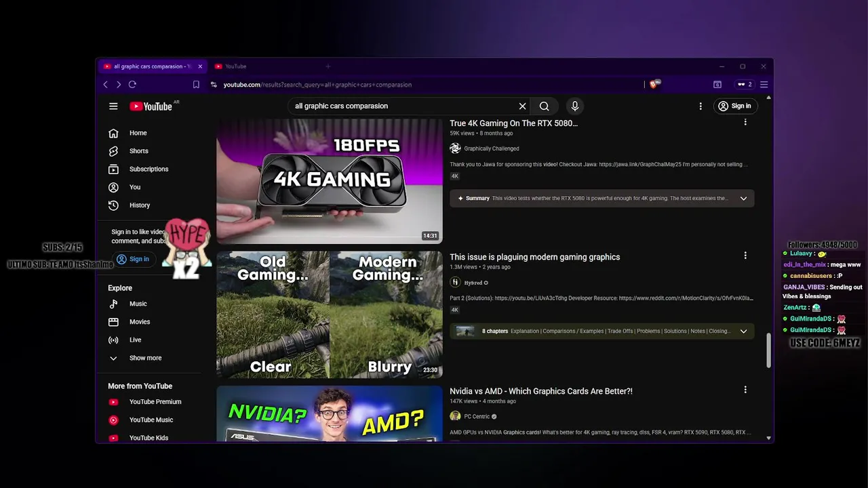Screen dimensions: 868x488
Task: Open 'Nvidia vs AMD - Which Graphics Cards Are Better' title
Action: 541,391
